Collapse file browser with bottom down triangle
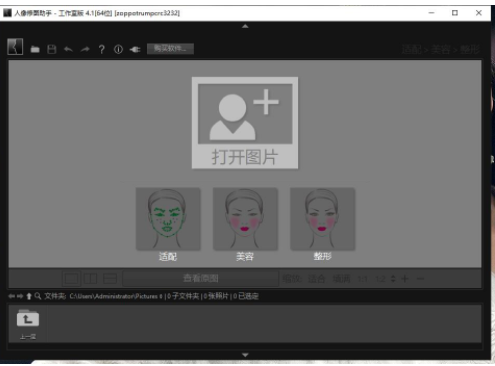This screenshot has height=366, width=495. [x=245, y=355]
